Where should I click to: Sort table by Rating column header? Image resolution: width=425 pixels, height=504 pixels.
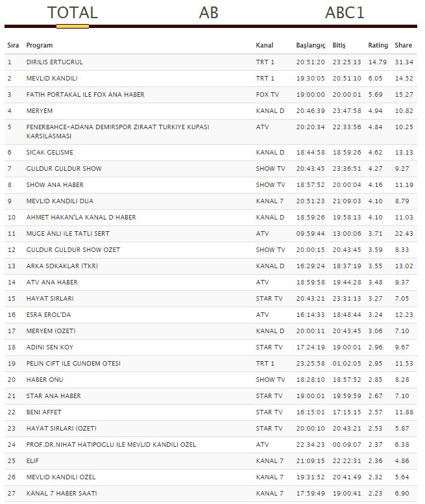pyautogui.click(x=378, y=45)
